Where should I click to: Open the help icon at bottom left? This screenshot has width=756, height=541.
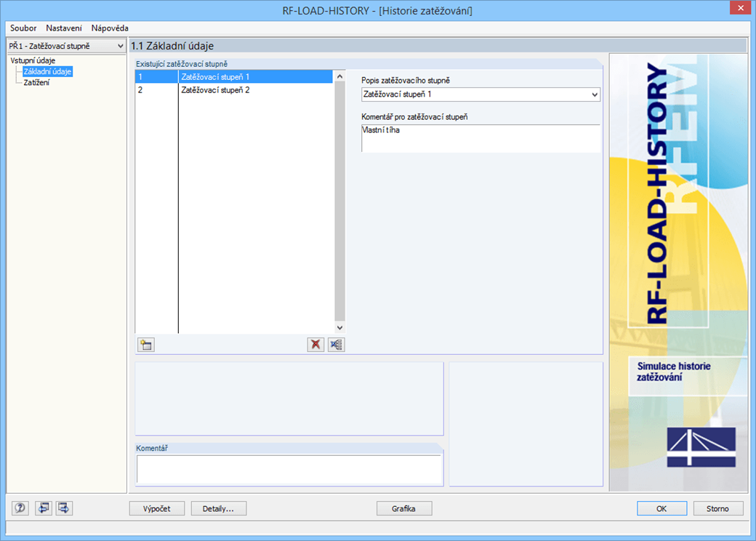[20, 508]
